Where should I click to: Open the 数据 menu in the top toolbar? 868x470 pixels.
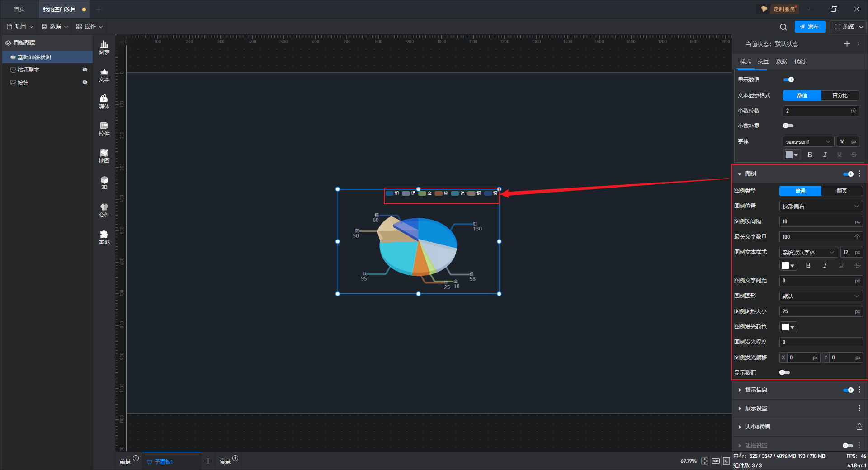coord(55,27)
